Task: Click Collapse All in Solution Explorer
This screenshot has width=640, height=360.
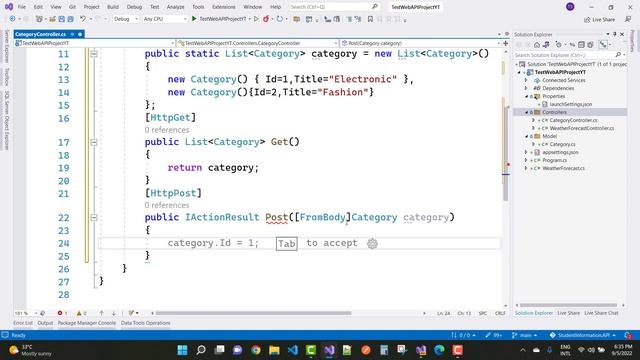Action: click(581, 44)
